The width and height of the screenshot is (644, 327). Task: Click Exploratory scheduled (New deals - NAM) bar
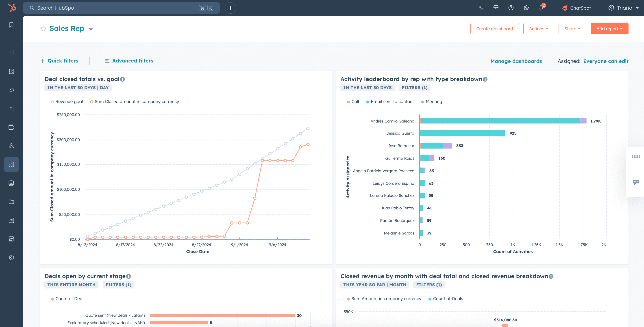(x=179, y=323)
